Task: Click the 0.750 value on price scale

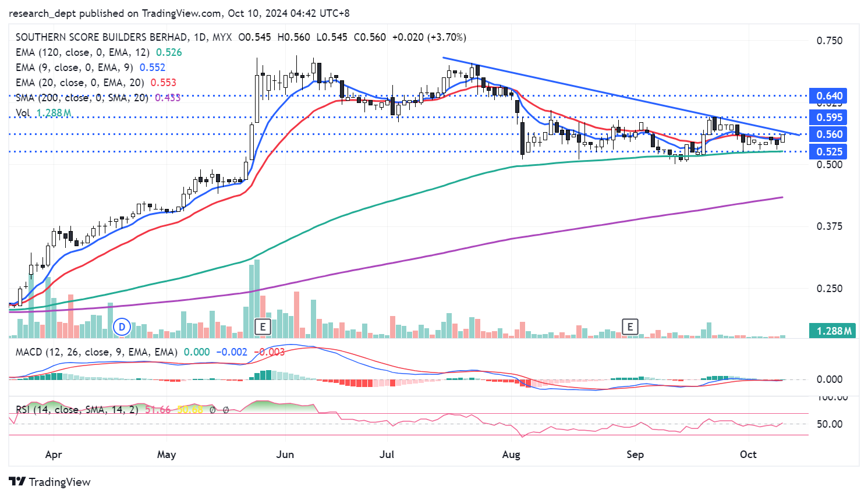Action: [829, 41]
